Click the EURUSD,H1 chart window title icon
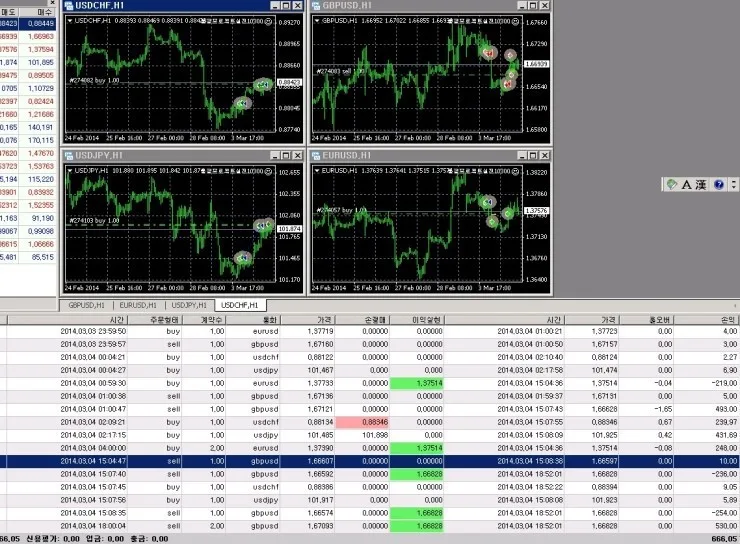Image resolution: width=740 pixels, height=544 pixels. (x=316, y=155)
